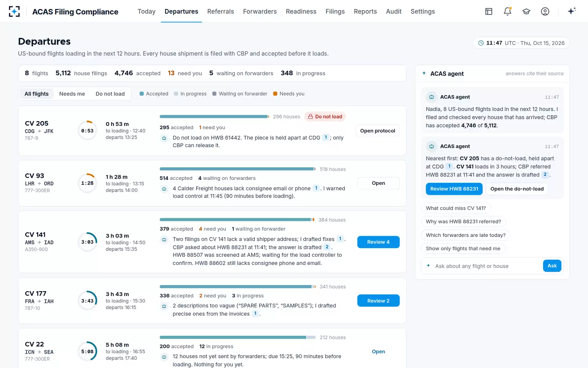Switch to the Readiness tab
Viewport: 588px width, 368px height.
(301, 11)
